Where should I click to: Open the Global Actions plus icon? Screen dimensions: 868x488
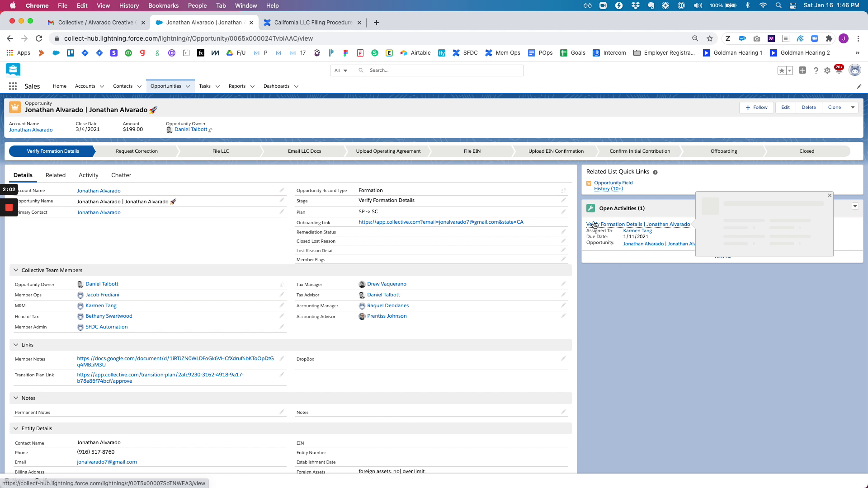802,70
